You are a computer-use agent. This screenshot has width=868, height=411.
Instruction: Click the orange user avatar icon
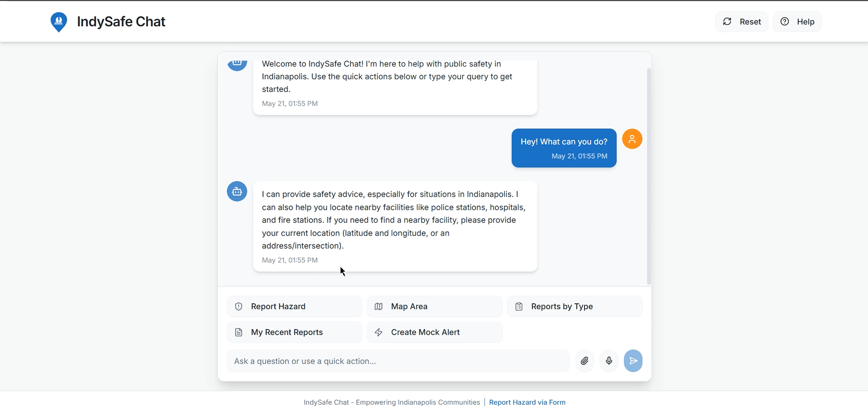coord(632,139)
